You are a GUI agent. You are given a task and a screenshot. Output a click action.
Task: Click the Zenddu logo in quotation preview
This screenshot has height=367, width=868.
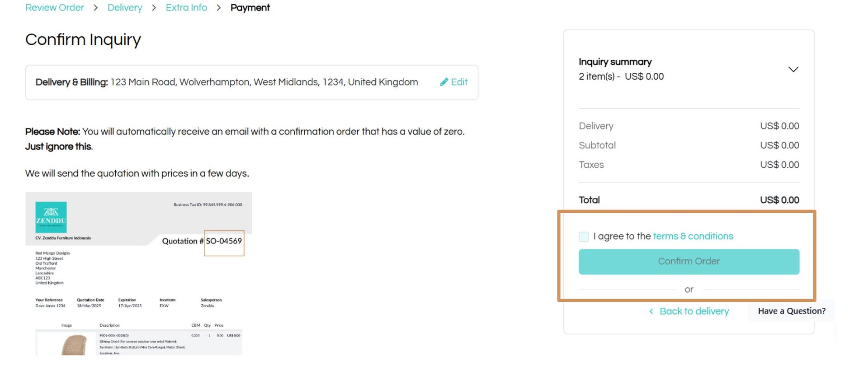[x=51, y=217]
